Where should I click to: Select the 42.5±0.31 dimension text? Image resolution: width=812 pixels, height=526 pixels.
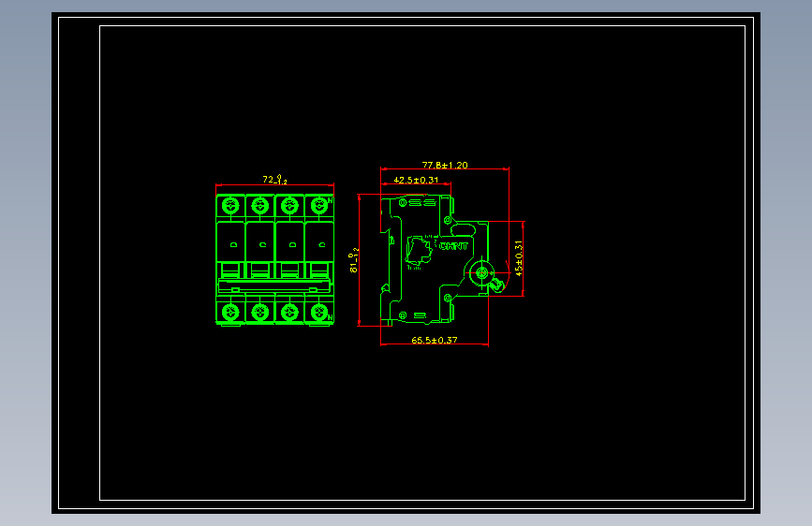click(416, 180)
